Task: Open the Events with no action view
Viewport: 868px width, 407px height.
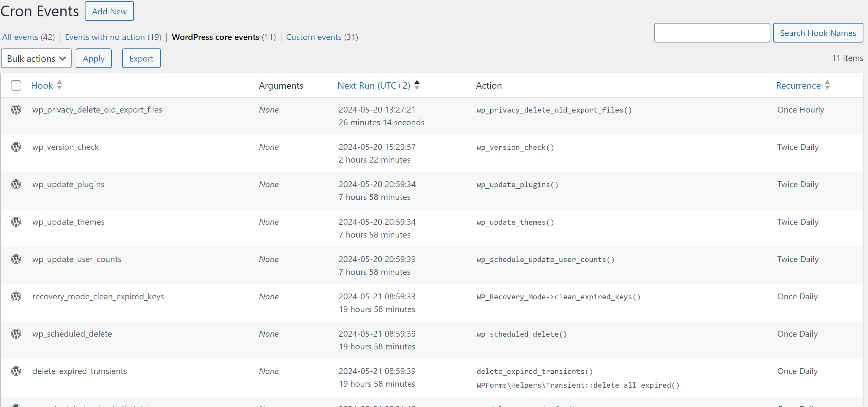Action: click(x=104, y=37)
